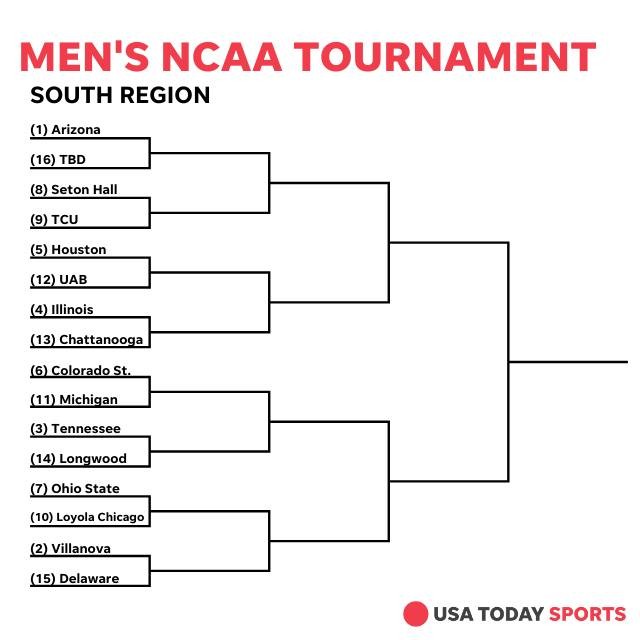
Task: Click the Men's NCAA Tournament title
Action: tap(308, 56)
